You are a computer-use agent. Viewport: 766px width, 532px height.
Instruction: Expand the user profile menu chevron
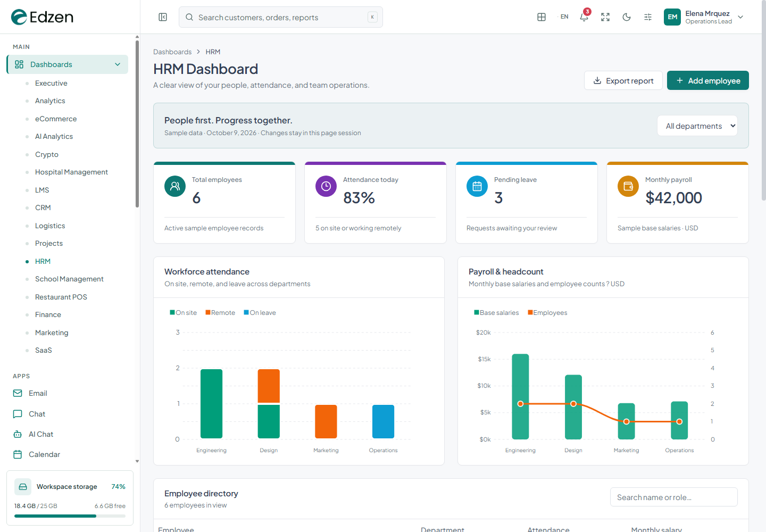pos(740,17)
